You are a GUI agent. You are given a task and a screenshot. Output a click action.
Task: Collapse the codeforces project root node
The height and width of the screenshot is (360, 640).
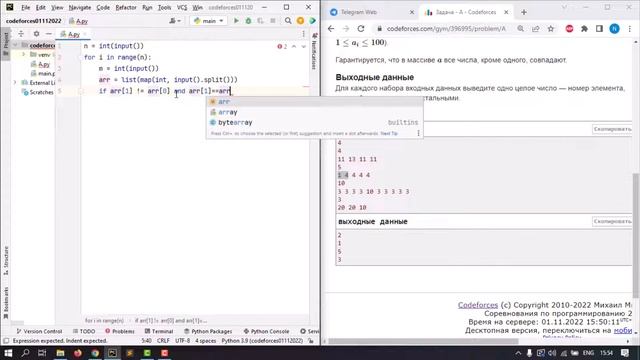click(x=16, y=45)
